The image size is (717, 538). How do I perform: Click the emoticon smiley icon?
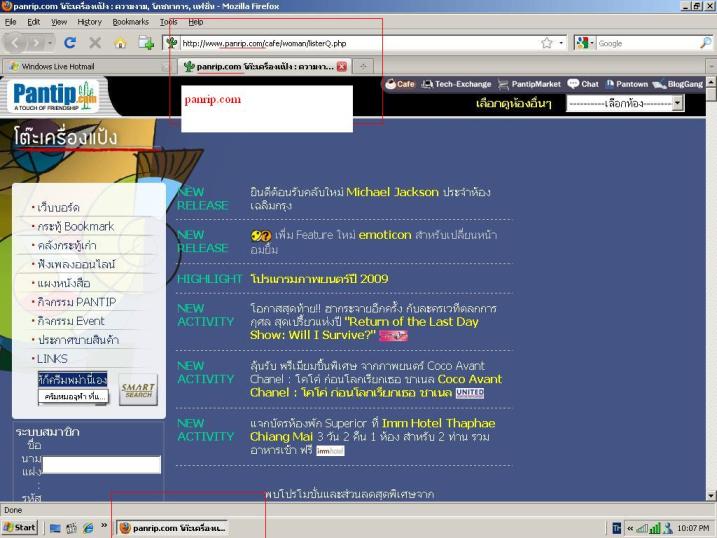point(261,236)
